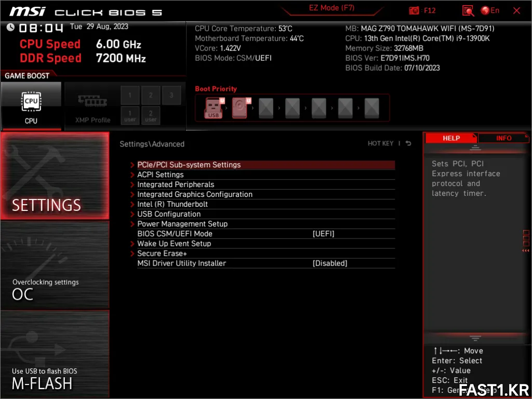532x399 pixels.
Task: Click the side panel collapse arrows
Action: (x=526, y=250)
